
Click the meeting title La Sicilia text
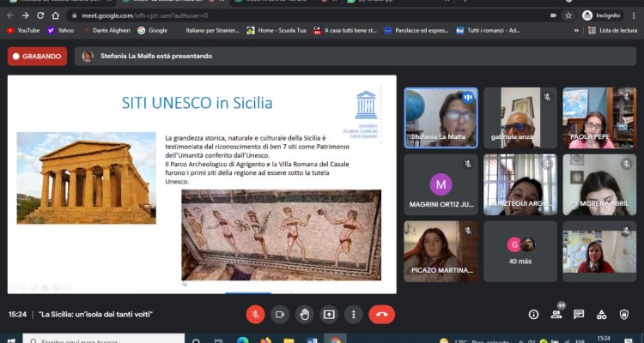[95, 315]
